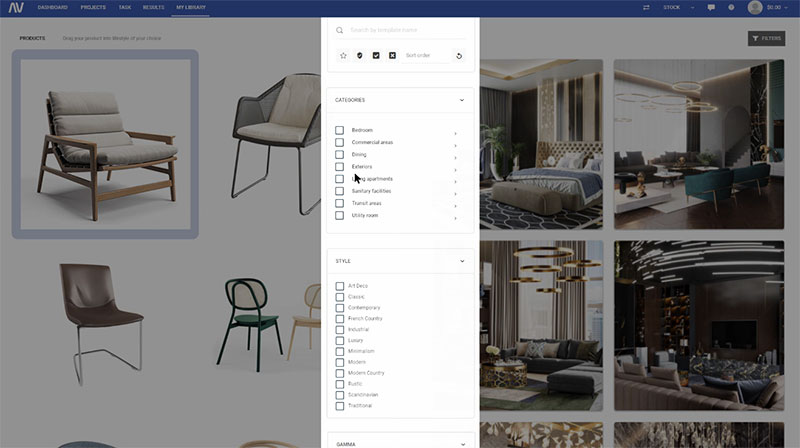Click the help question mark icon

coord(731,8)
